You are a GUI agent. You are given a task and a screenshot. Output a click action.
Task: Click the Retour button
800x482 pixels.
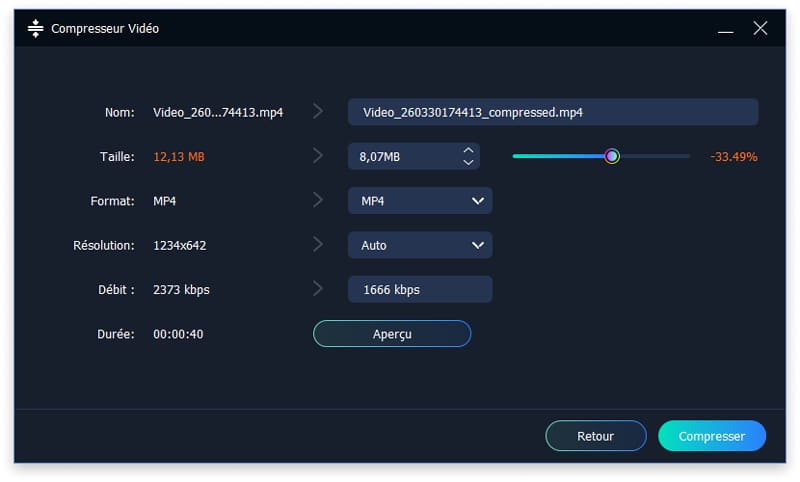(595, 436)
